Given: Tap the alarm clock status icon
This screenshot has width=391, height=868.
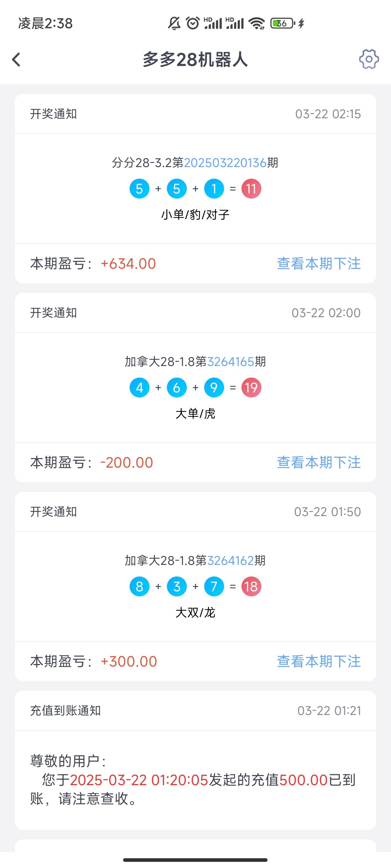Looking at the screenshot, I should 193,24.
